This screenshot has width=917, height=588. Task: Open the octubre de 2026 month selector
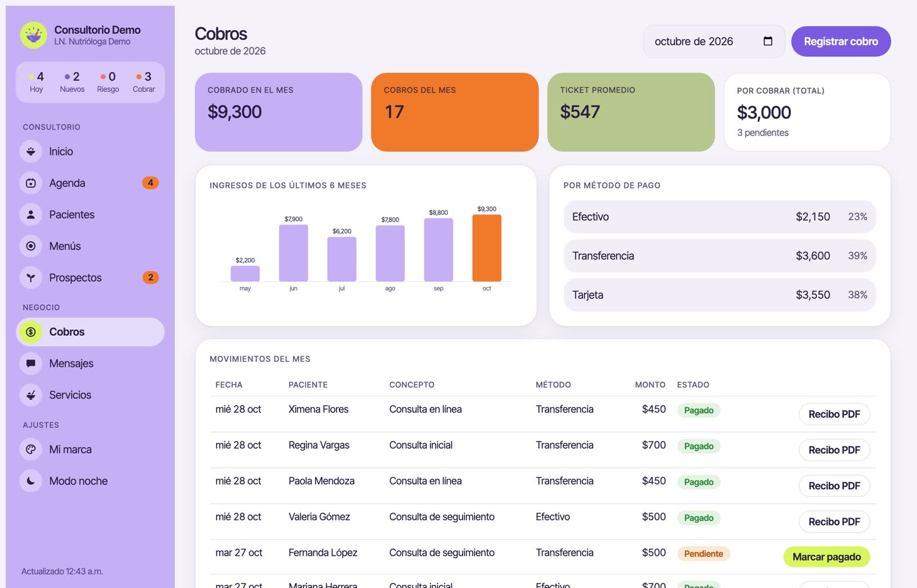pos(714,41)
